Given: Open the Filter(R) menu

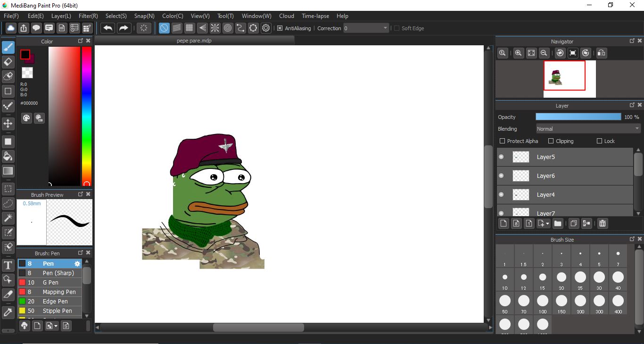Looking at the screenshot, I should click(x=88, y=16).
